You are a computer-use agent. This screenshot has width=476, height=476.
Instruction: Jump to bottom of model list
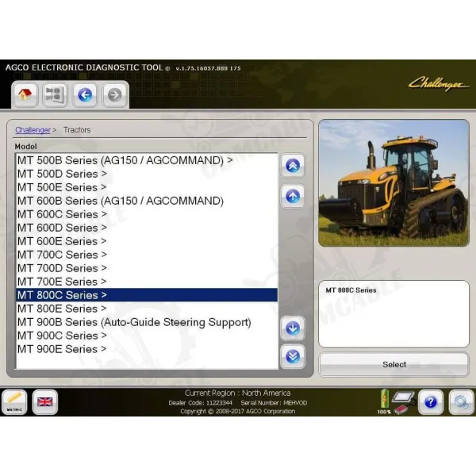[293, 356]
